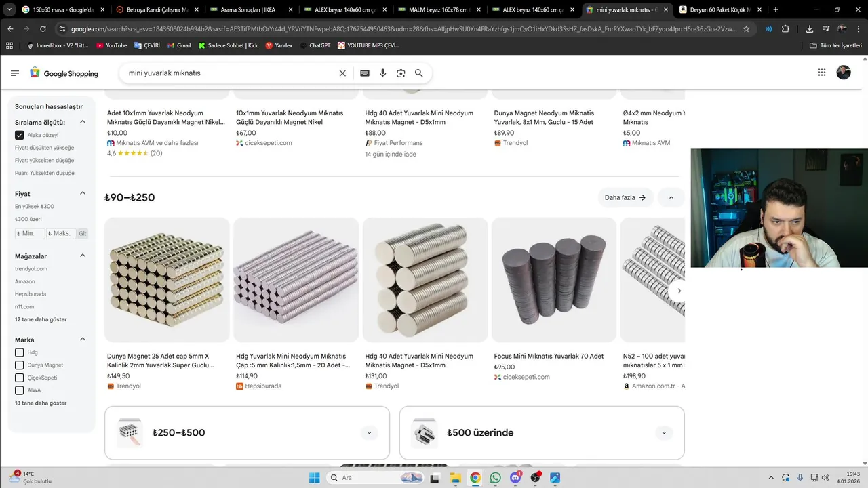Open Dunya Magnet 25 Adet product image
The image size is (868, 488).
coord(167,279)
